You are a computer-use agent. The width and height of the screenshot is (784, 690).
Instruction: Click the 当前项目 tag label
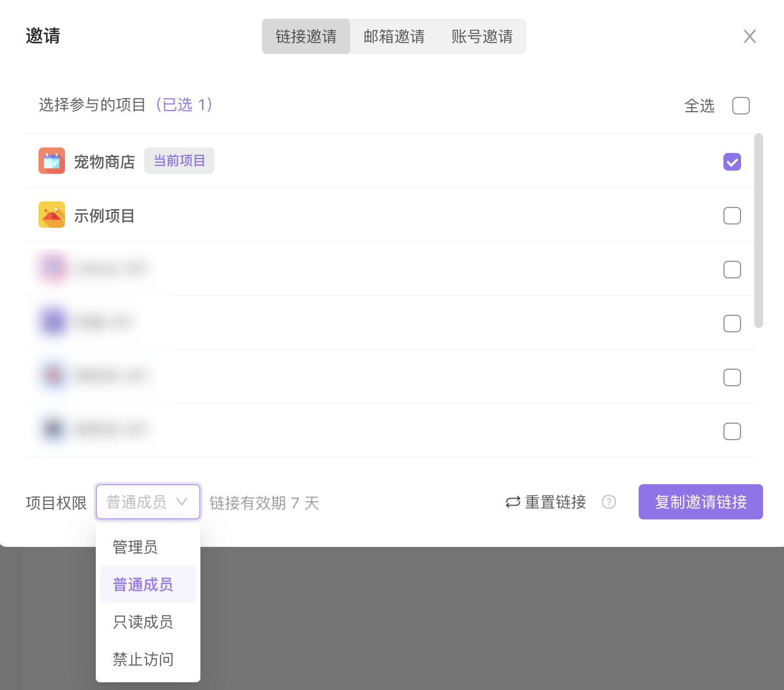tap(179, 161)
